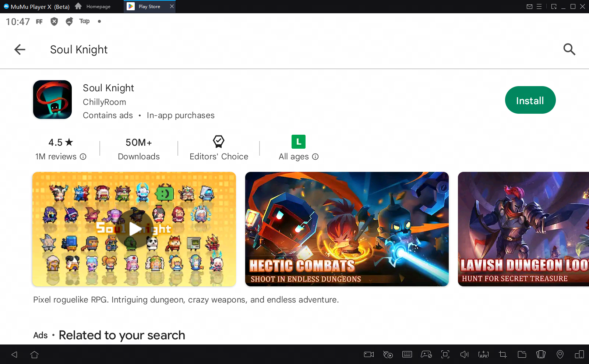Open the MuMu hamburger menu

(539, 7)
